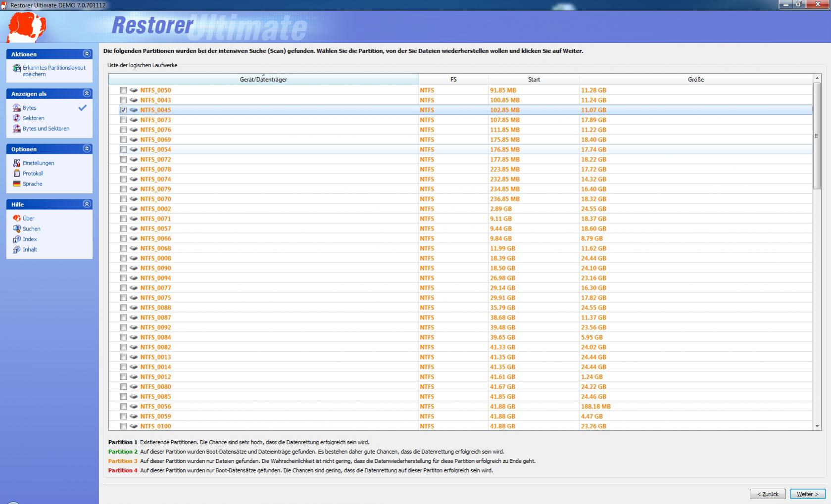Click the scrollbar down arrow
Screen dimensions: 831x504
[x=817, y=426]
